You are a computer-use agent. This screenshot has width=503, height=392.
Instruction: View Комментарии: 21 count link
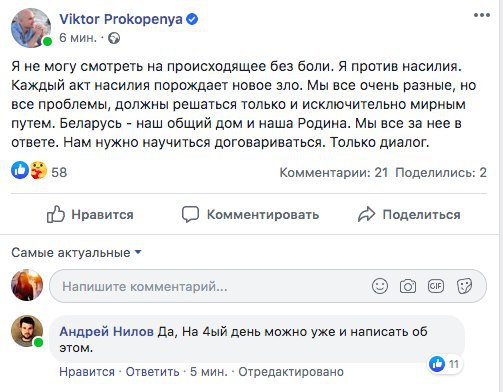tap(334, 173)
